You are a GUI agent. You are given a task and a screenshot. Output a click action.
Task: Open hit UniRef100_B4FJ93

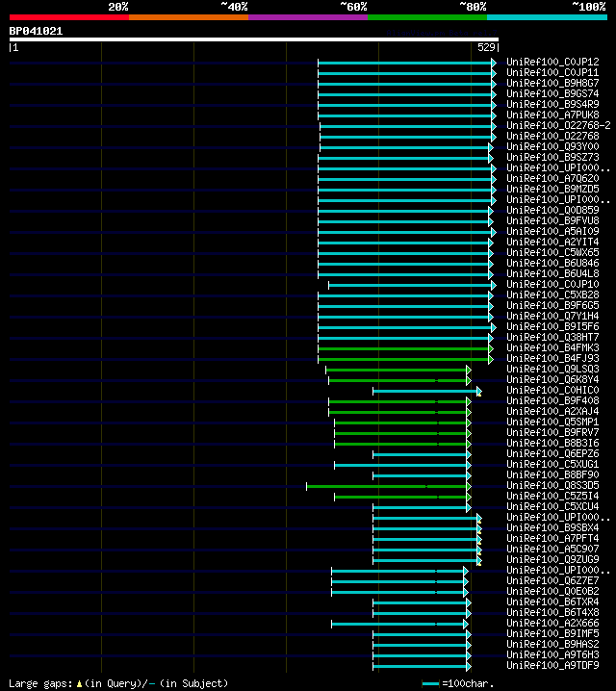pos(552,358)
